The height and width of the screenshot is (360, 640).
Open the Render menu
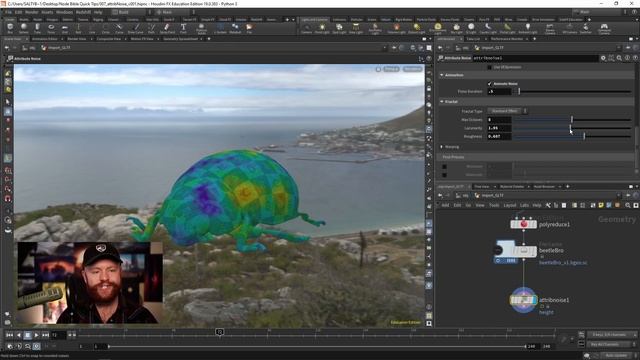click(x=32, y=12)
